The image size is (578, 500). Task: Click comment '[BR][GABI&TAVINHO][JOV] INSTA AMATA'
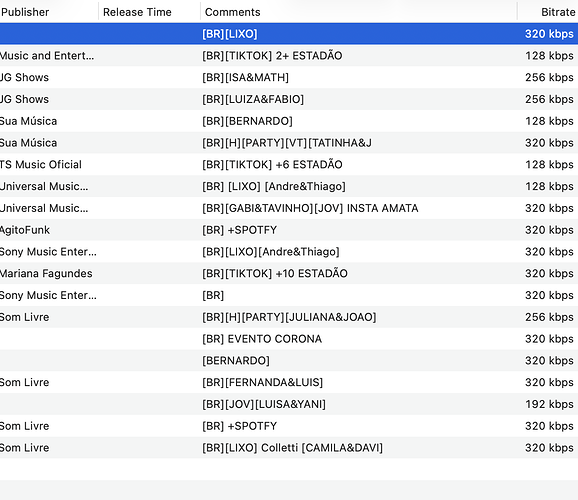310,208
